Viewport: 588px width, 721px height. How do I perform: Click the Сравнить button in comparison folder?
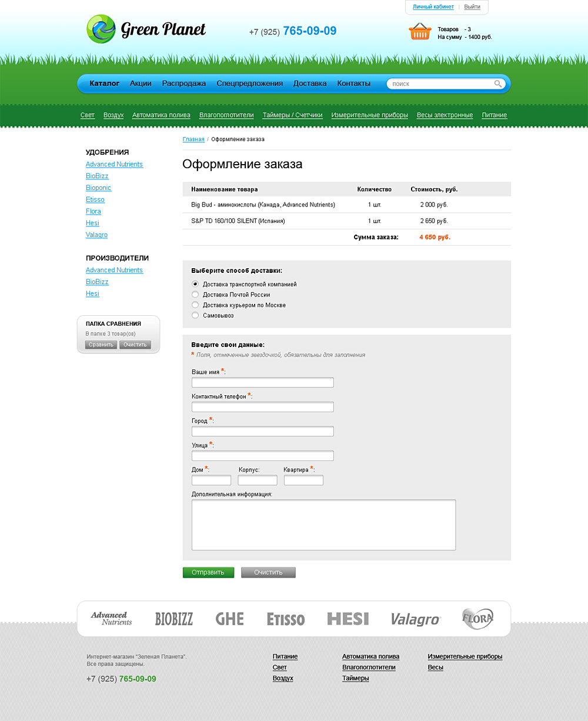coord(101,345)
